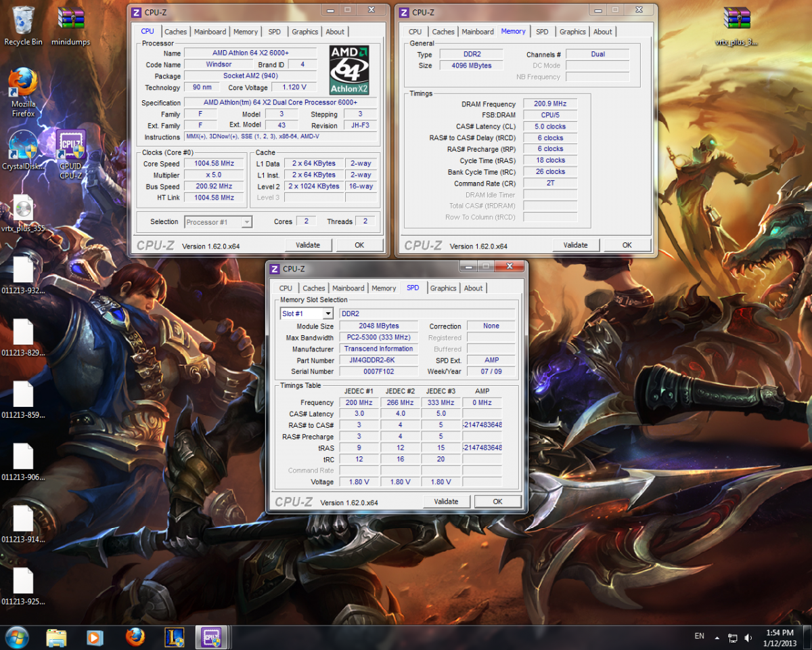Open Windows Media Player from taskbar
This screenshot has height=650, width=812.
[95, 637]
